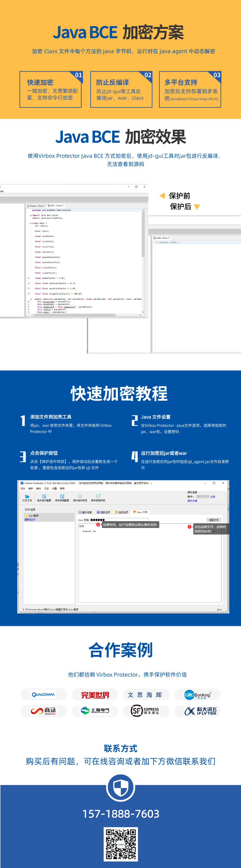
Task: Click the 快速加密 feature card
Action: pyautogui.click(x=51, y=89)
